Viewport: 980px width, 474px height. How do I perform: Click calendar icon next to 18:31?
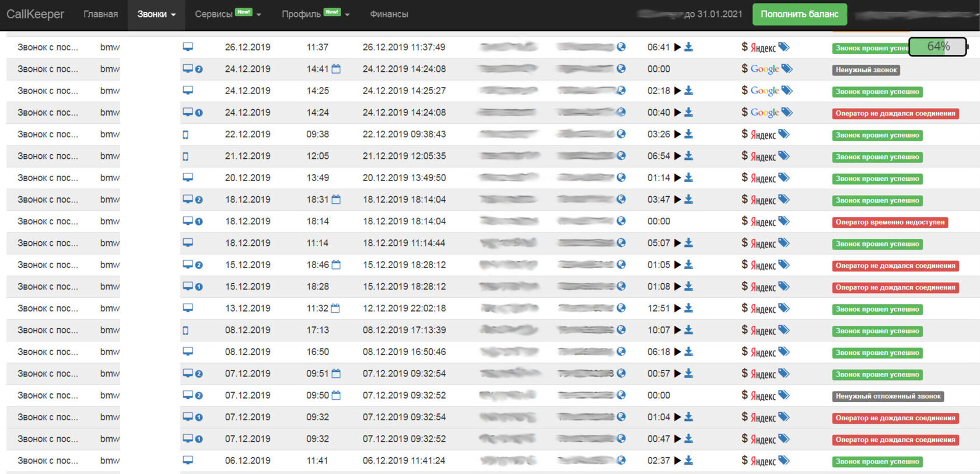(x=336, y=200)
